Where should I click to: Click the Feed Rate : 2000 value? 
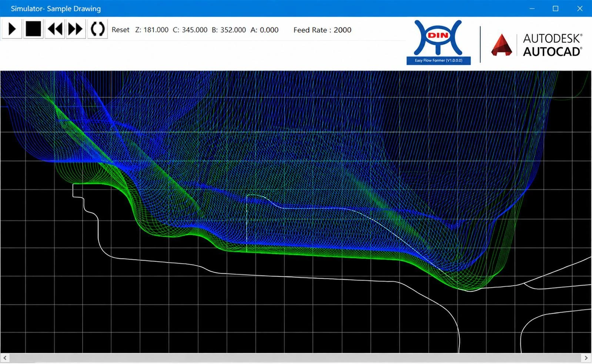tap(322, 30)
